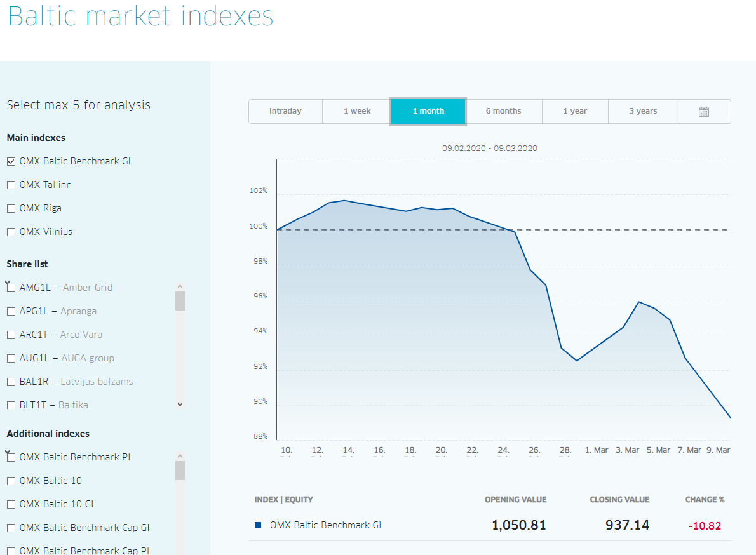Select the 1 month period tab
Image resolution: width=756 pixels, height=555 pixels.
point(428,111)
